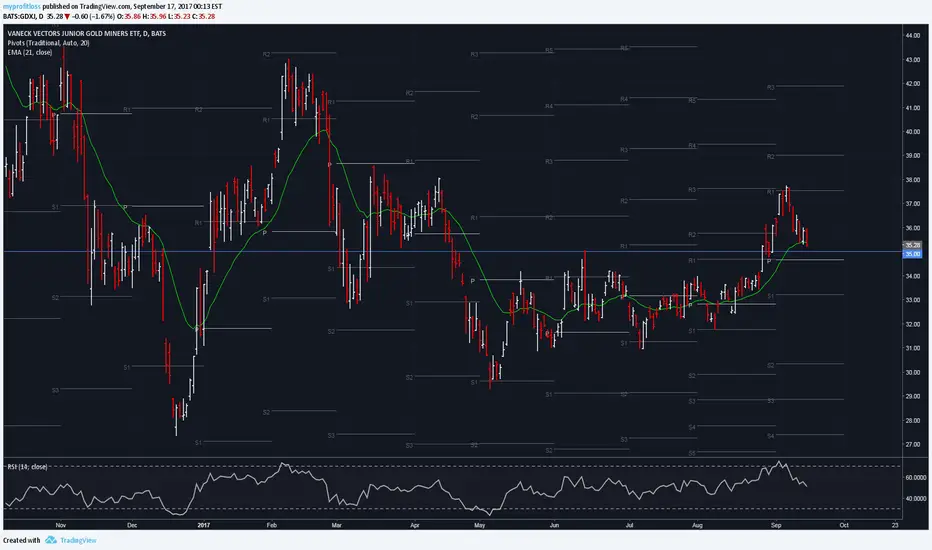932x550 pixels.
Task: Click the Dec label on time axis
Action: tap(132, 525)
